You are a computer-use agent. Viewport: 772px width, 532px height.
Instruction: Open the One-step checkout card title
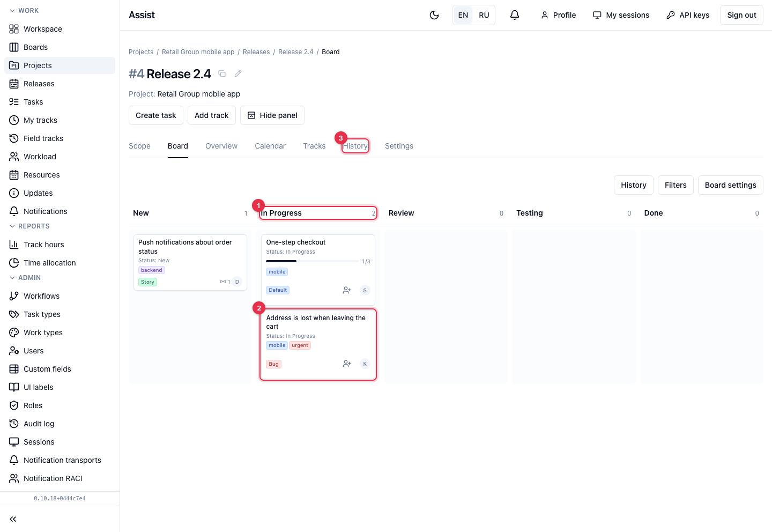[x=296, y=242]
